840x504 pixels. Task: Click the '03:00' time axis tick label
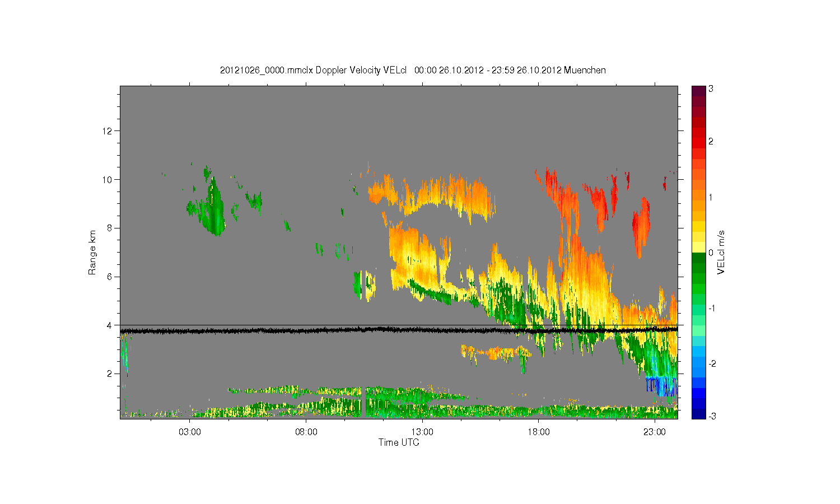coord(190,432)
